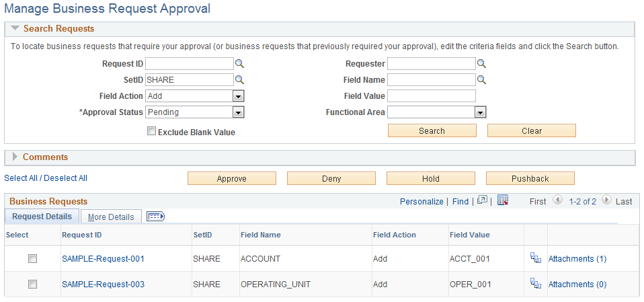Open lookup magnifier for Request ID
The image size is (644, 302).
[239, 64]
